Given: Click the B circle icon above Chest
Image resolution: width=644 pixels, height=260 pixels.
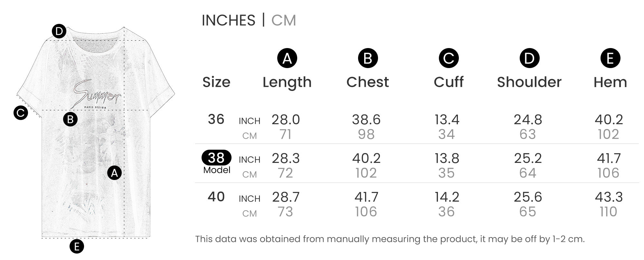Looking at the screenshot, I should click(x=368, y=58).
